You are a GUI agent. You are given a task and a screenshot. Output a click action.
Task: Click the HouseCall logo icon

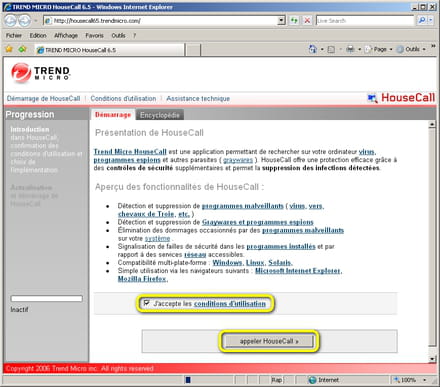(x=372, y=98)
